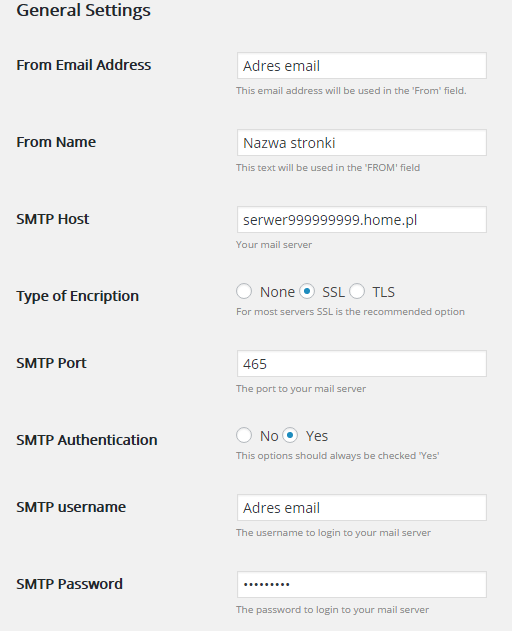This screenshot has width=512, height=631.
Task: Set SMTP Authentication to Yes
Action: click(290, 435)
